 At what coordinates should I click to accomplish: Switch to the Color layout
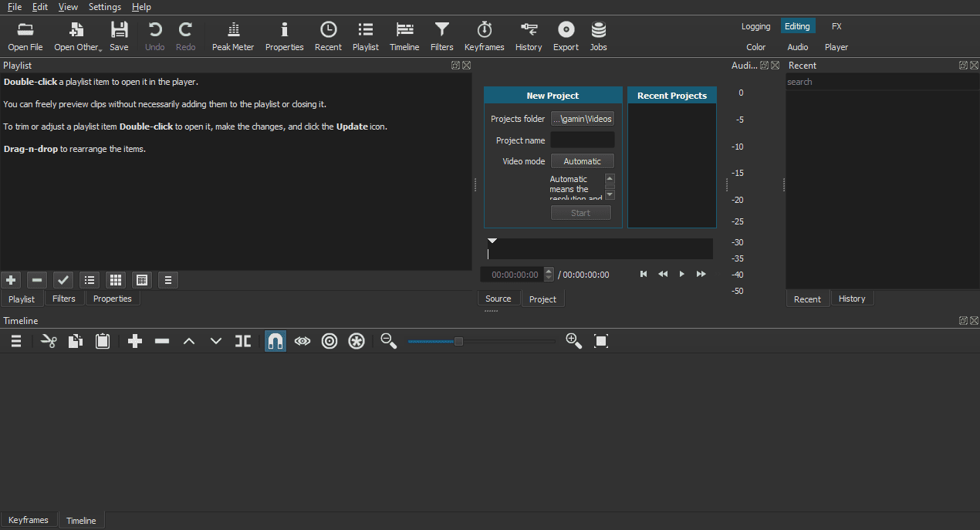click(756, 47)
